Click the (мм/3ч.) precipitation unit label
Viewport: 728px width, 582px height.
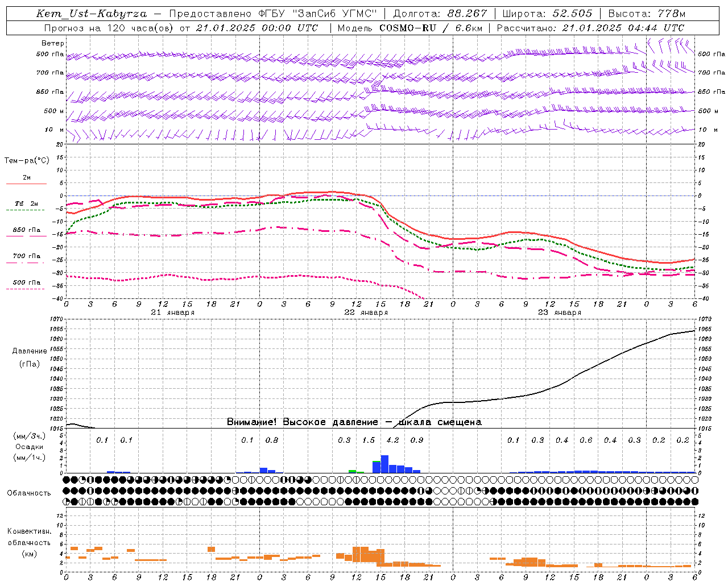coord(30,436)
